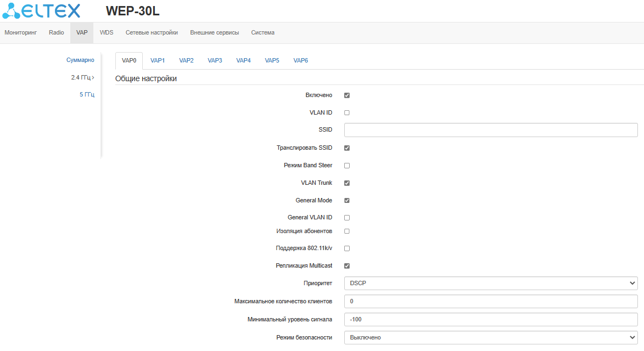Open the Мониторинг menu
This screenshot has width=644, height=351.
coord(20,33)
